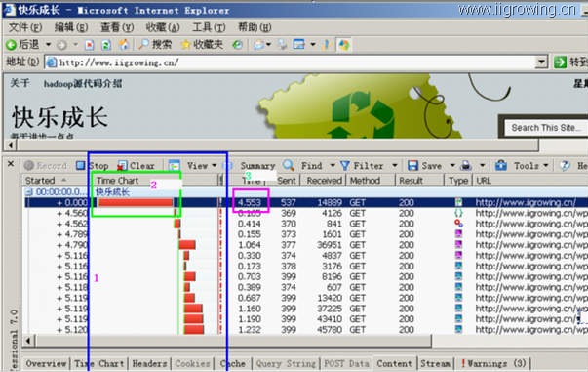Expand the Filter dropdown arrow
588x372 pixels.
[x=395, y=166]
